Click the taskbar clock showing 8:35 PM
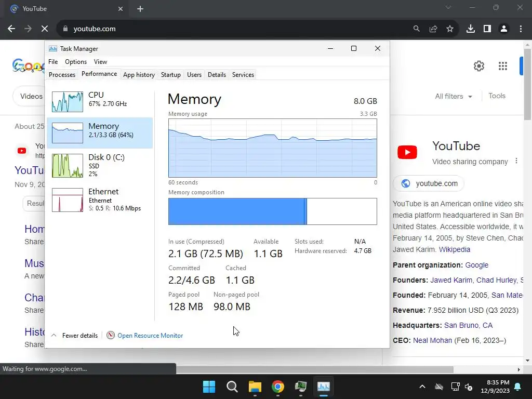 pyautogui.click(x=495, y=387)
